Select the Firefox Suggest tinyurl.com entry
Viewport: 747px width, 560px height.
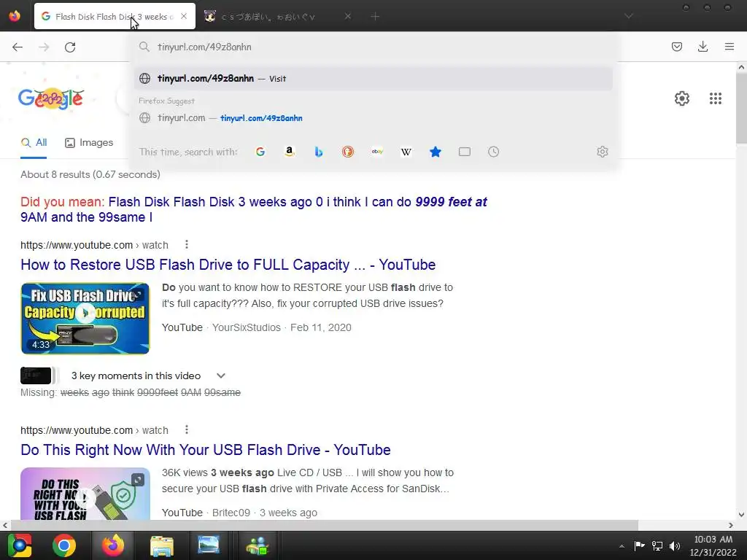373,118
